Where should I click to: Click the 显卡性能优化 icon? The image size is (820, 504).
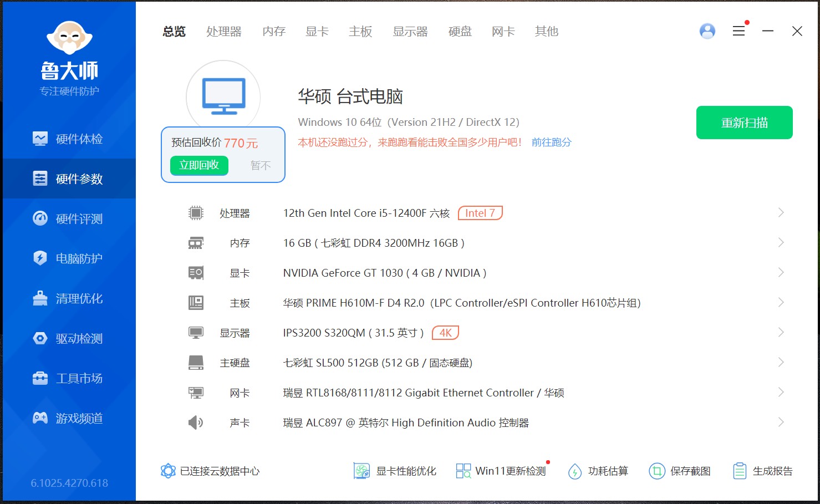point(361,471)
